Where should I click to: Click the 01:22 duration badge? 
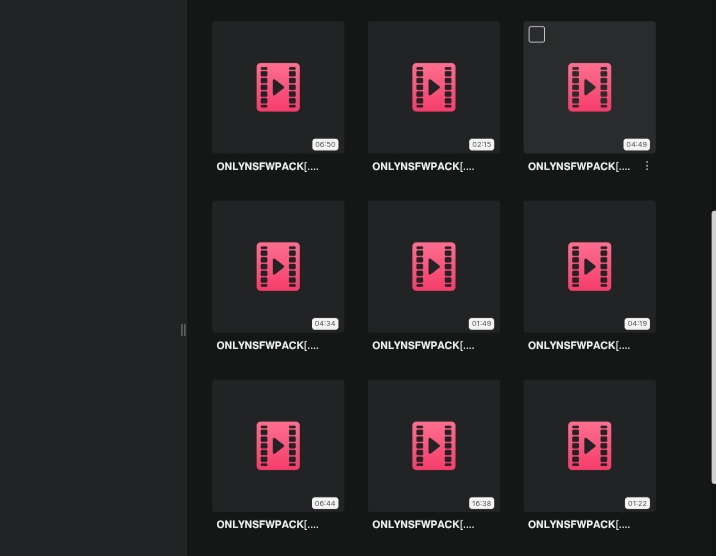tap(637, 503)
